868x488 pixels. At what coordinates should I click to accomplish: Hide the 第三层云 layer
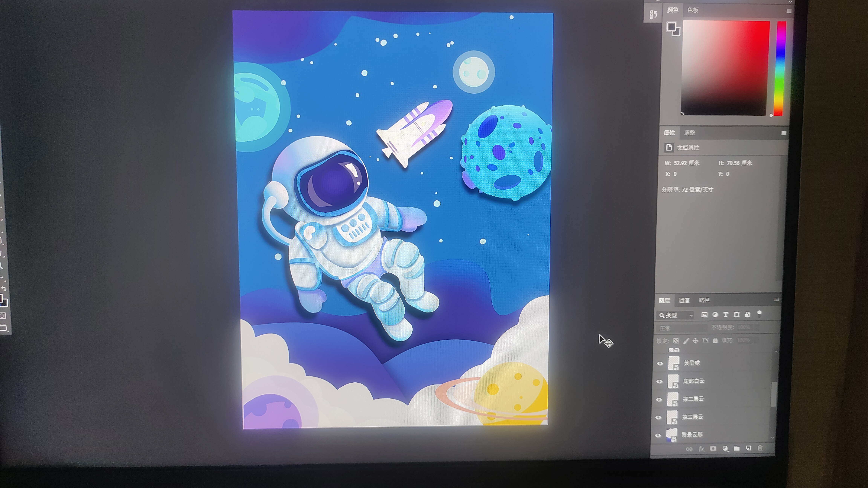(x=658, y=418)
